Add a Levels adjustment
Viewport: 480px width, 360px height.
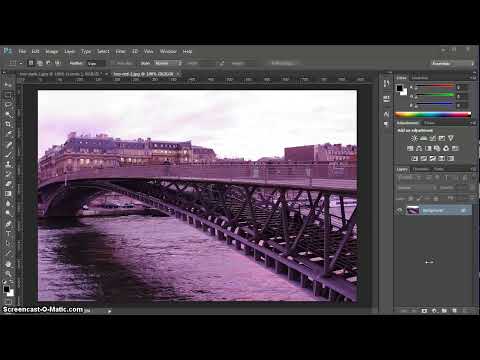(x=423, y=138)
